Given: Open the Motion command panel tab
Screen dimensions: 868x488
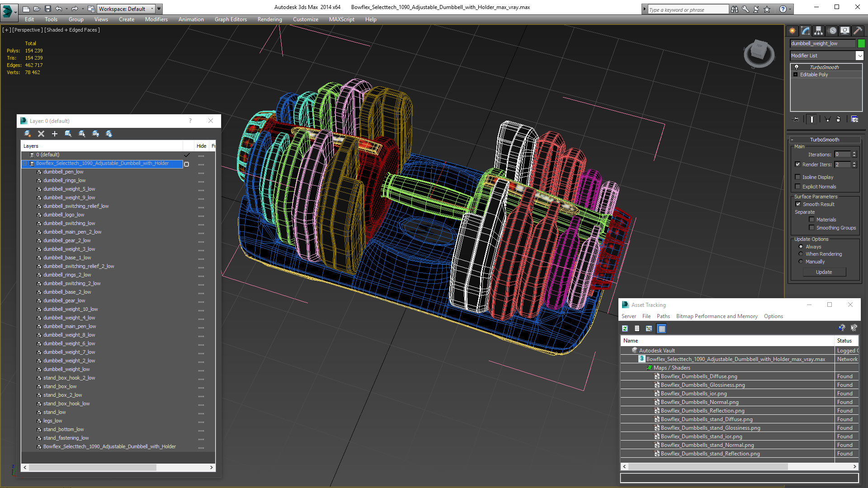Looking at the screenshot, I should pyautogui.click(x=832, y=31).
